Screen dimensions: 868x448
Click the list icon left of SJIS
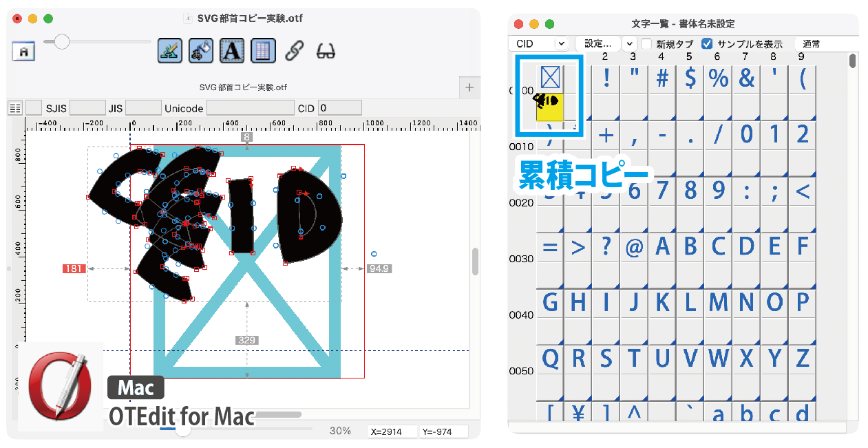[14, 108]
